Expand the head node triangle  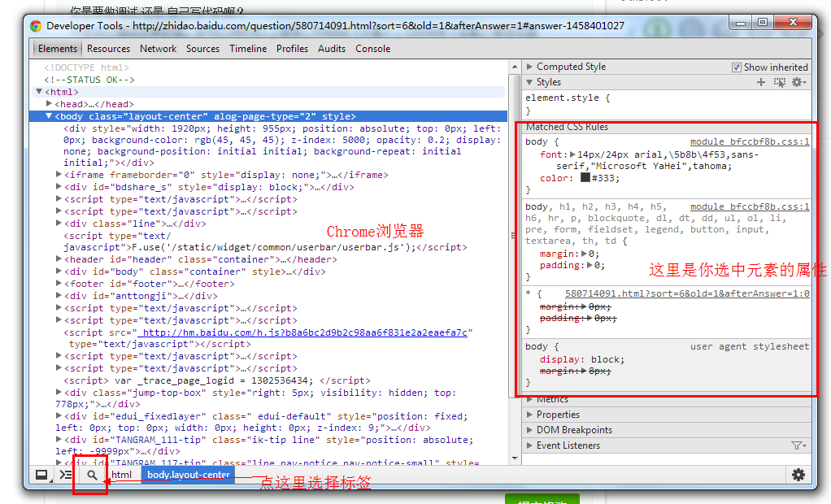(x=49, y=104)
